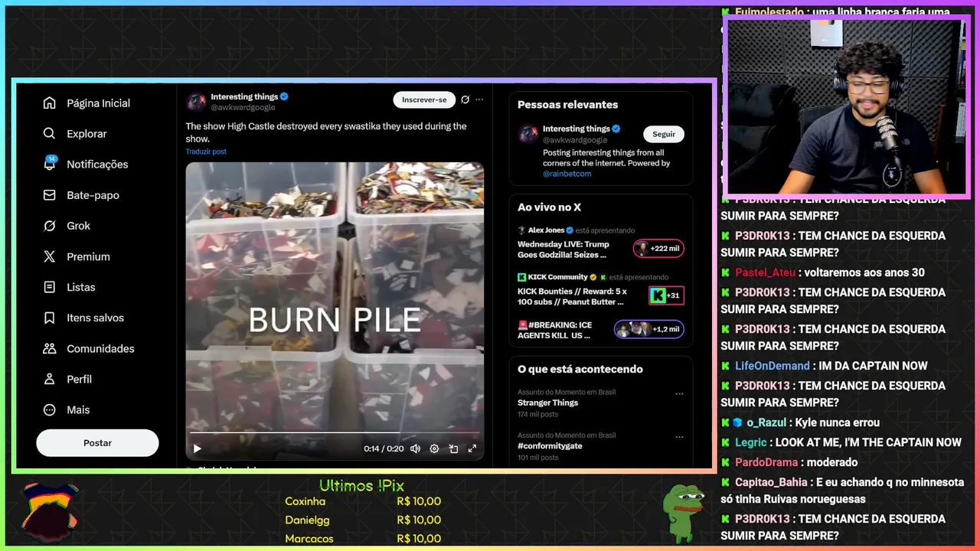The image size is (980, 551).
Task: Open the @rainbetcom link in the bio
Action: [567, 174]
